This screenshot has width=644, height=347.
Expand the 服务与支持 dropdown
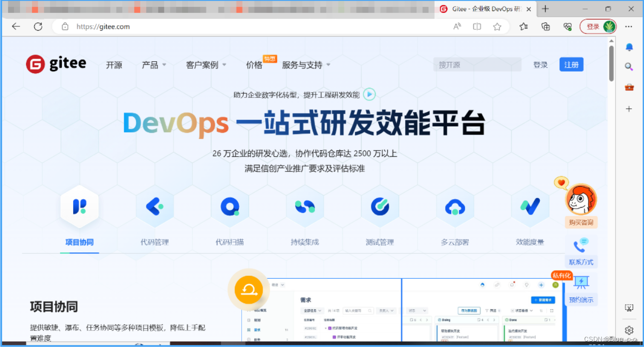click(x=303, y=65)
